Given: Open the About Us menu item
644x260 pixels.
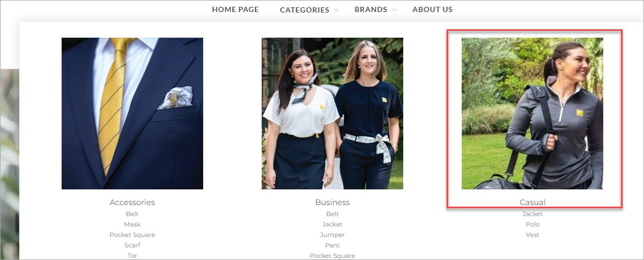Looking at the screenshot, I should [432, 9].
